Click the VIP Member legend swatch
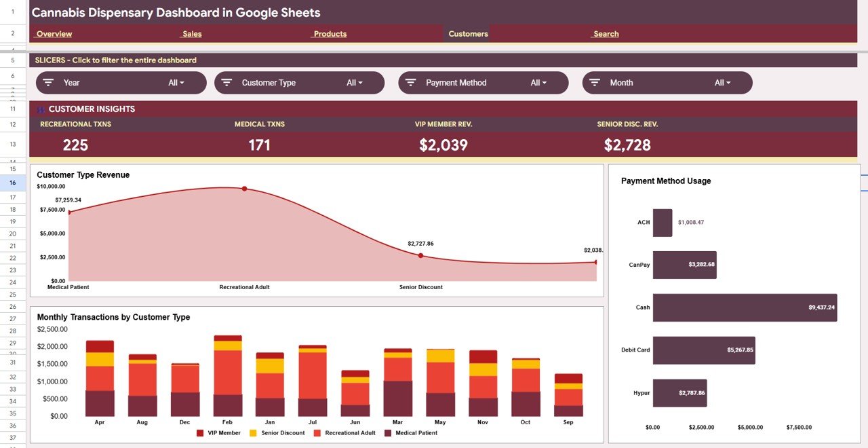The height and width of the screenshot is (448, 868). 200,433
